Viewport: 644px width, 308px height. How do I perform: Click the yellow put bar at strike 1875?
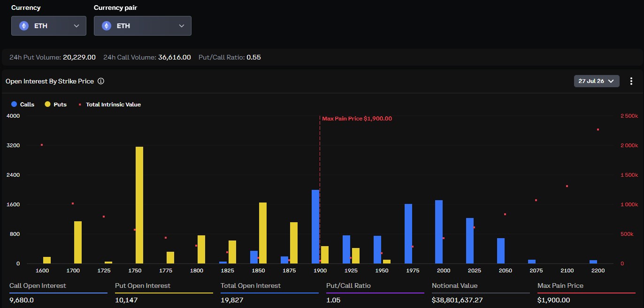(x=294, y=243)
